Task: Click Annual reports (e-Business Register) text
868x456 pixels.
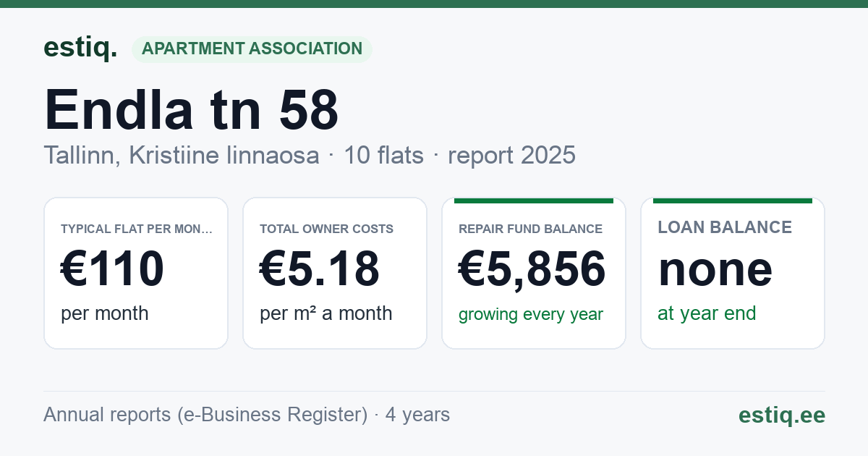Action: (x=205, y=415)
